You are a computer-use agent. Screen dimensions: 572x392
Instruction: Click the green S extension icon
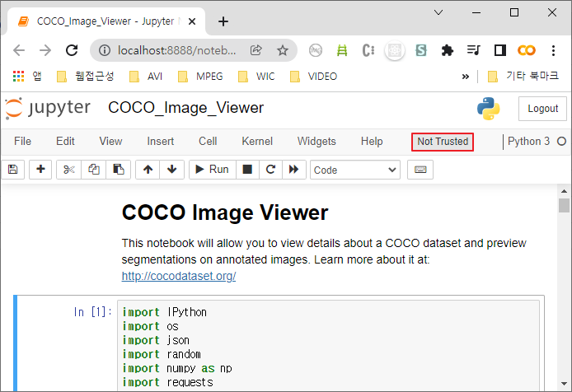421,50
